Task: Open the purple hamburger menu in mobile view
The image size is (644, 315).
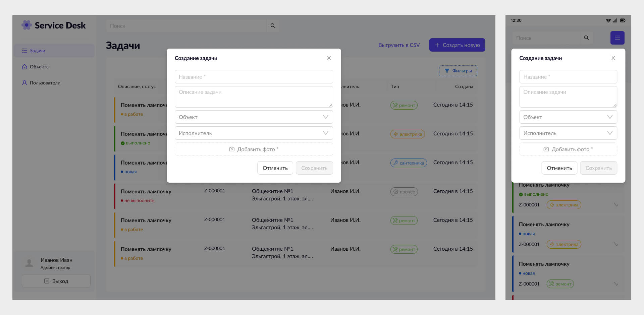Action: tap(617, 38)
